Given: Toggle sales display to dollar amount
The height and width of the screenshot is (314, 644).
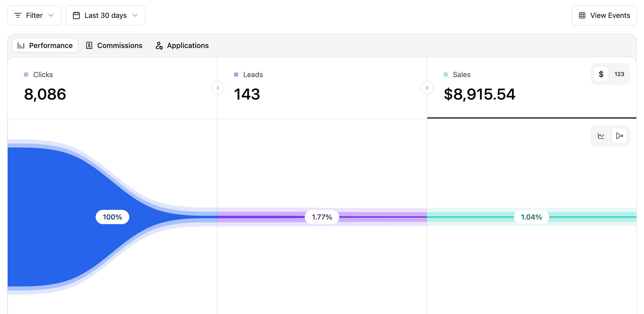Looking at the screenshot, I should click(601, 74).
